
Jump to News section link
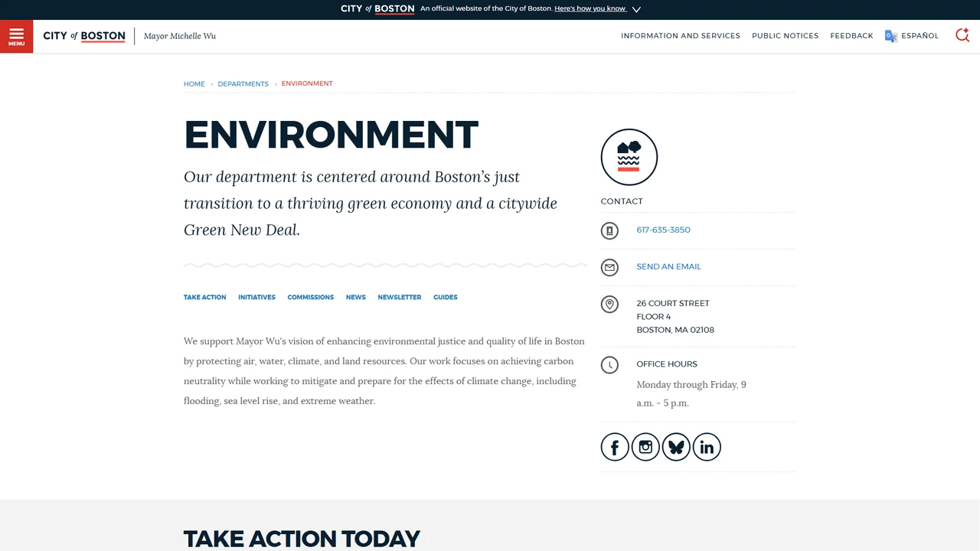click(x=355, y=297)
